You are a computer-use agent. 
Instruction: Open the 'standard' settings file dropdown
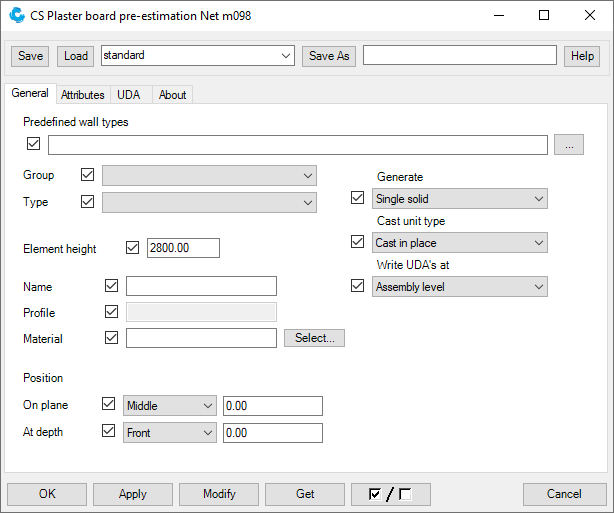tap(197, 56)
